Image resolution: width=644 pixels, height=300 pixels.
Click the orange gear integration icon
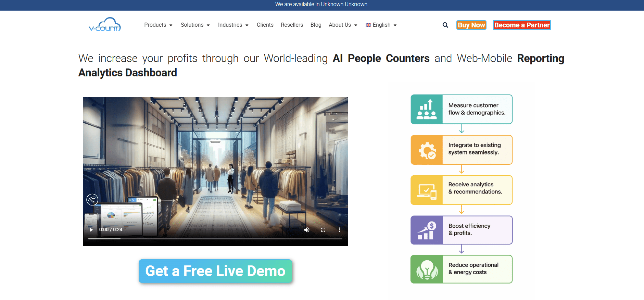coord(427,150)
